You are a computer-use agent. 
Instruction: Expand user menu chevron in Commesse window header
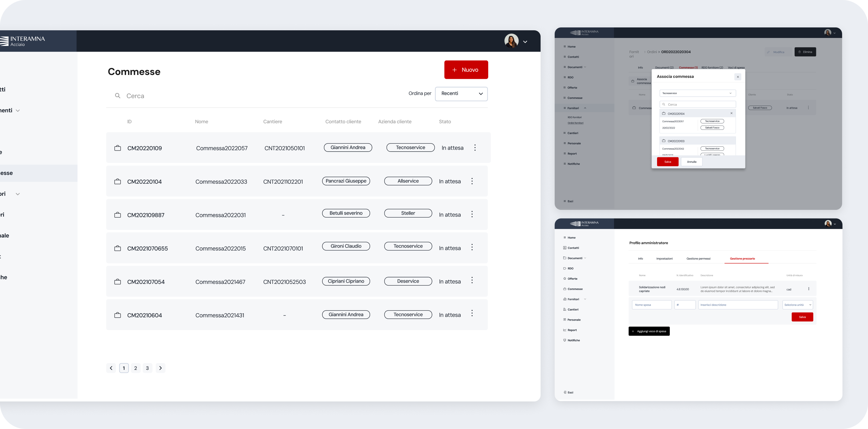click(525, 42)
